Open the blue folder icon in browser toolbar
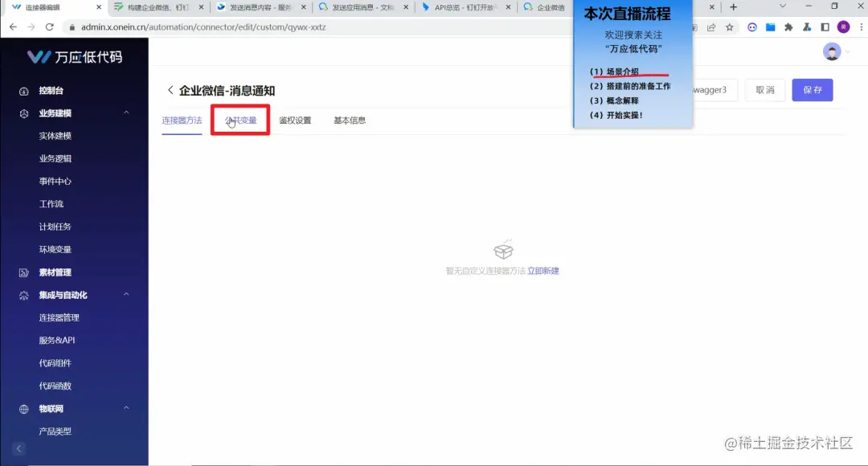The width and height of the screenshot is (868, 466). click(x=771, y=27)
